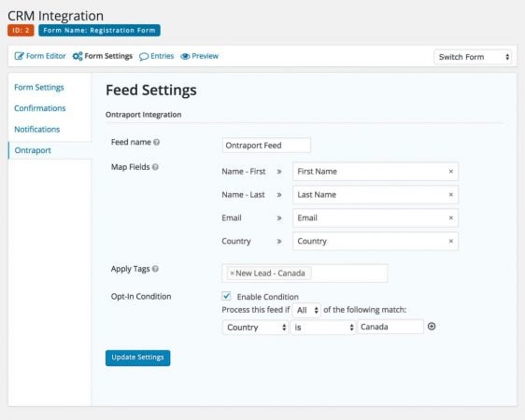Open the form Preview

[x=199, y=56]
